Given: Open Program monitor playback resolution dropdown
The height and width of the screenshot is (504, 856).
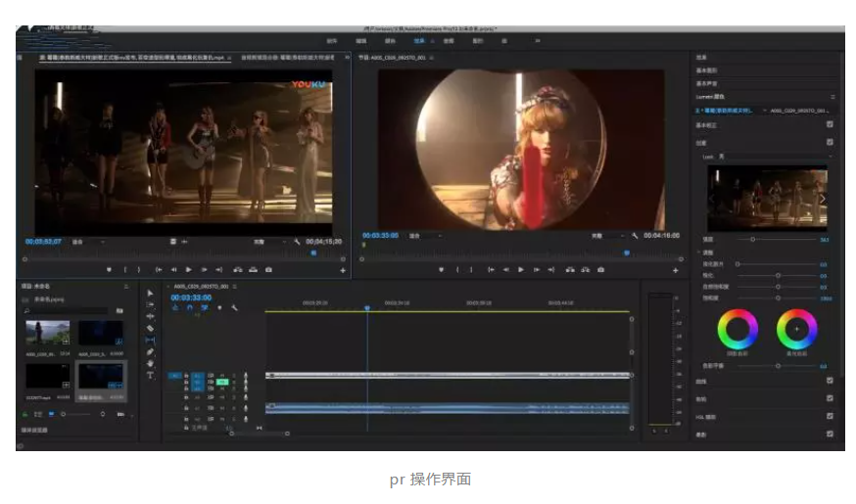Looking at the screenshot, I should coord(607,236).
